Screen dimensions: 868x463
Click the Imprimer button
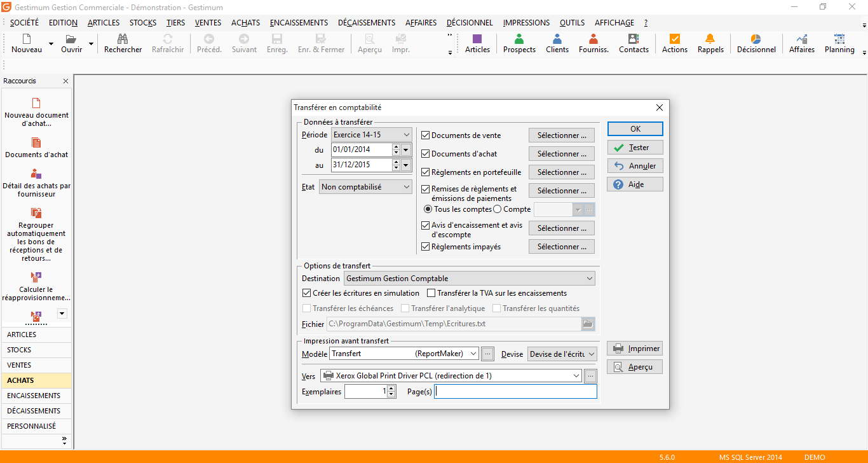click(x=635, y=349)
